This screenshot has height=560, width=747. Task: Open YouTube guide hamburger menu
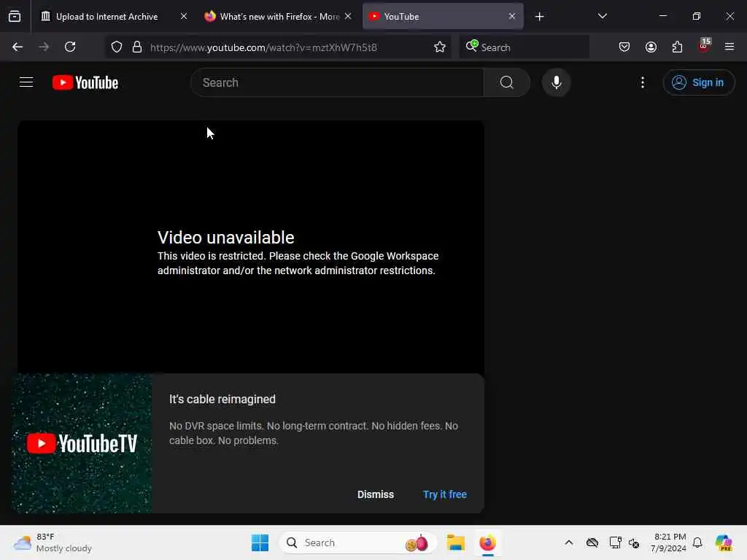(26, 82)
